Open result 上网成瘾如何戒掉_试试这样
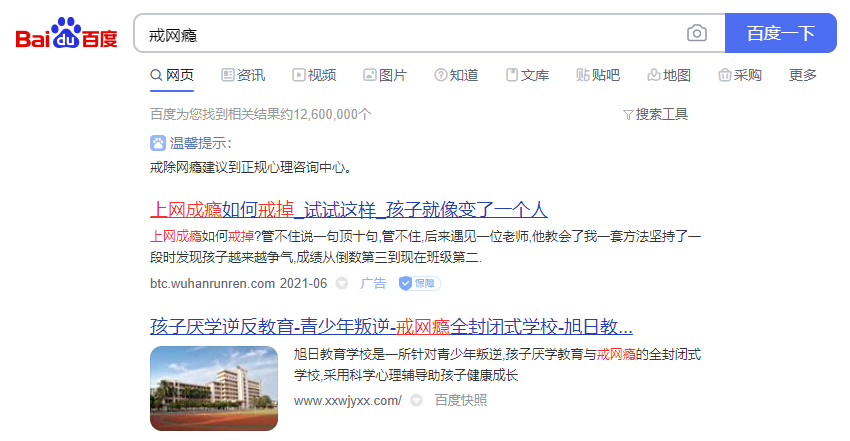Screen dimensions: 850x441 click(x=349, y=210)
